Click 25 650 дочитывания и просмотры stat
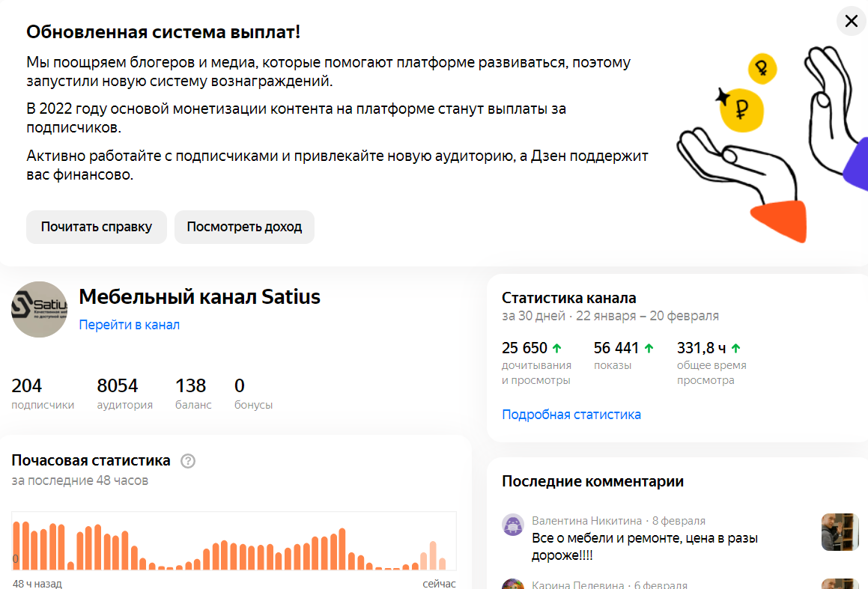868x589 pixels. [x=536, y=363]
